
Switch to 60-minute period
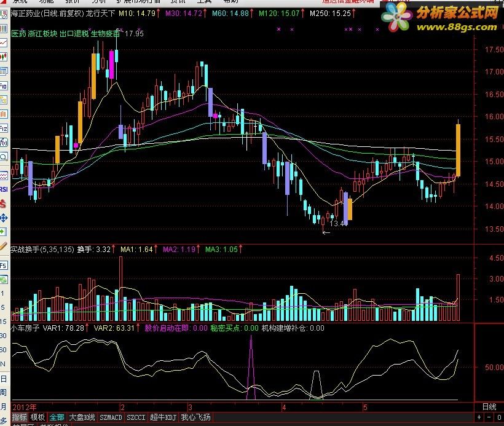[x=3, y=350]
